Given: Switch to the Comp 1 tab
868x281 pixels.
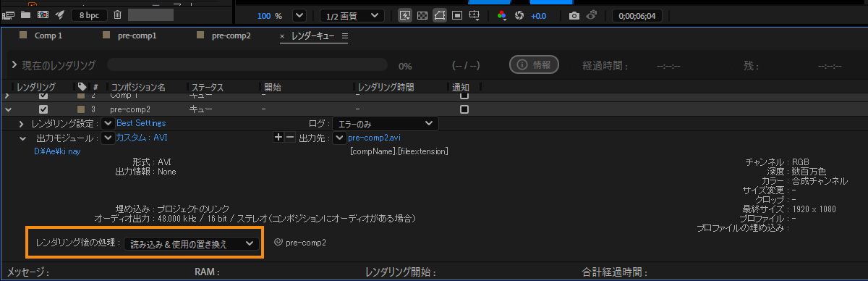Looking at the screenshot, I should click(x=48, y=35).
